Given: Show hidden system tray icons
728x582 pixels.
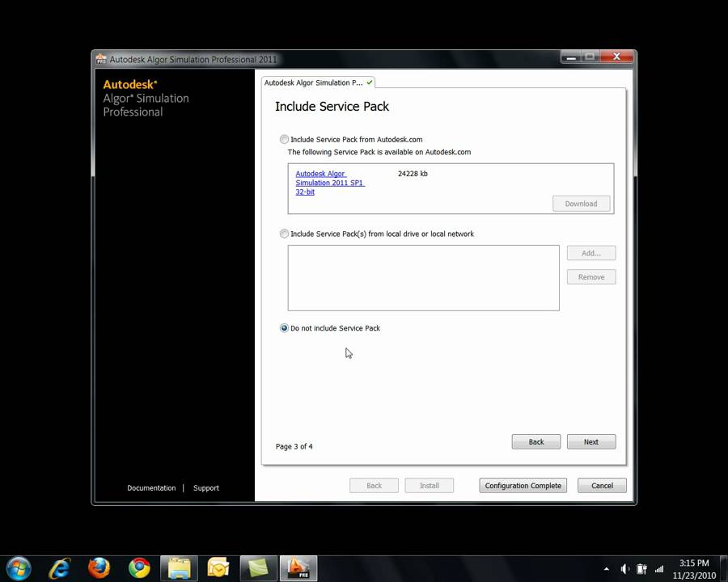Looking at the screenshot, I should tap(607, 569).
